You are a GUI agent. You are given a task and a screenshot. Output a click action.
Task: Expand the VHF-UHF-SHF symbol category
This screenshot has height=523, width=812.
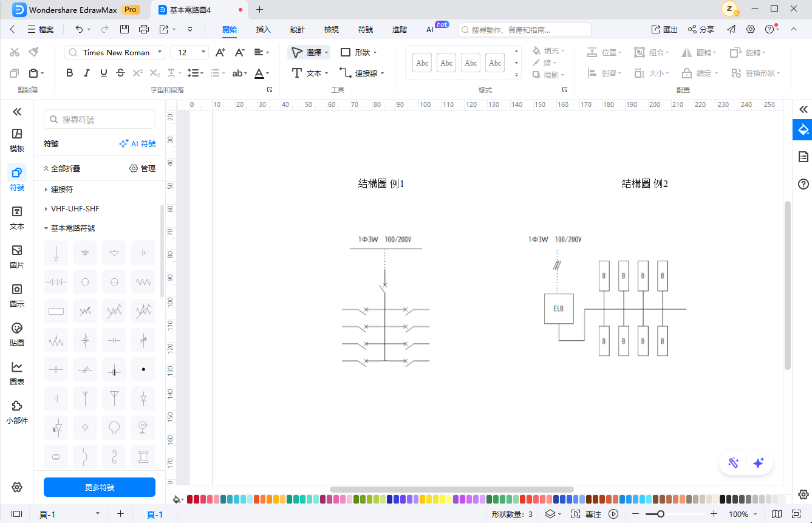[46, 209]
